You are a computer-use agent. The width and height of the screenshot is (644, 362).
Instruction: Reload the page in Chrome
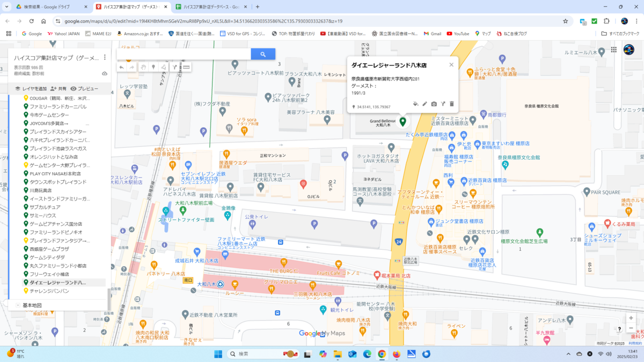32,21
